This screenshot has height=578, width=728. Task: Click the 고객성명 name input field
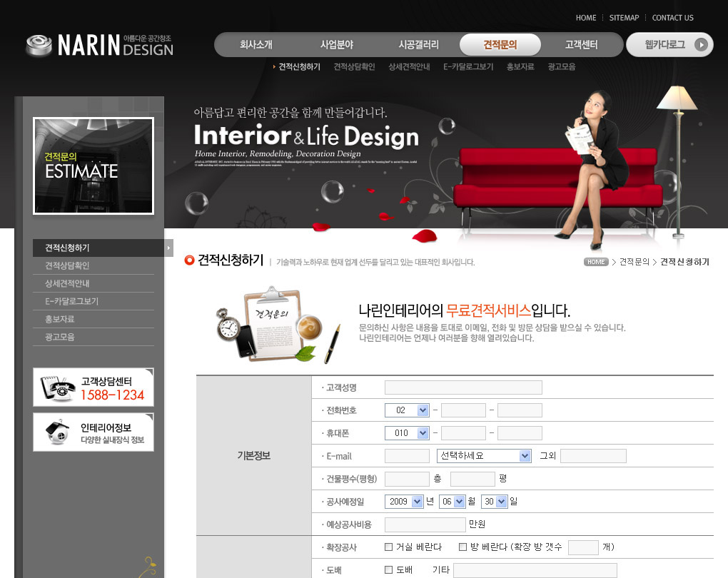pos(463,387)
